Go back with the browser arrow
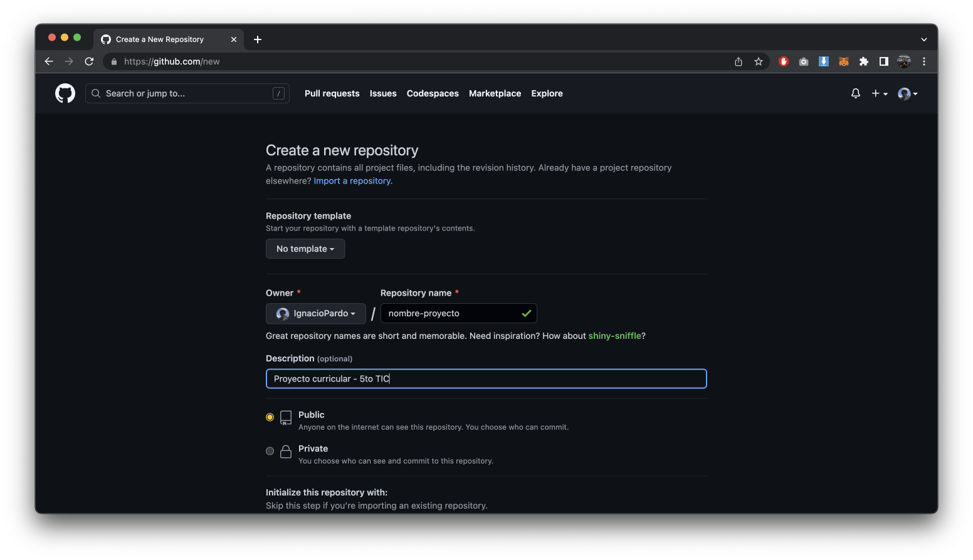This screenshot has width=973, height=560. pos(49,61)
